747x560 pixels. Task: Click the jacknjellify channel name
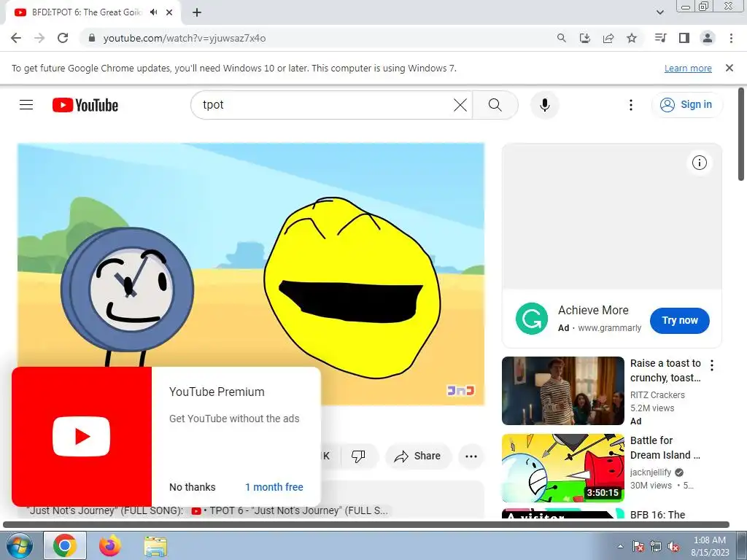651,472
